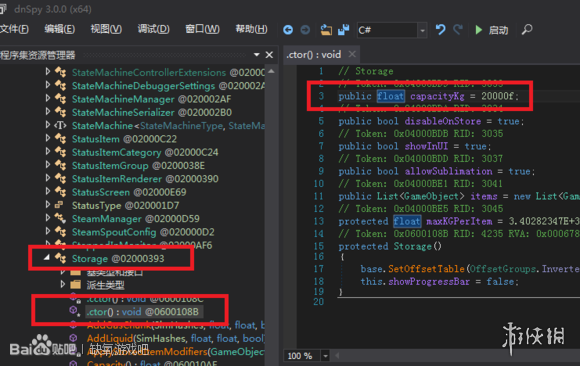Select AddLiquid method in tree

click(x=175, y=339)
